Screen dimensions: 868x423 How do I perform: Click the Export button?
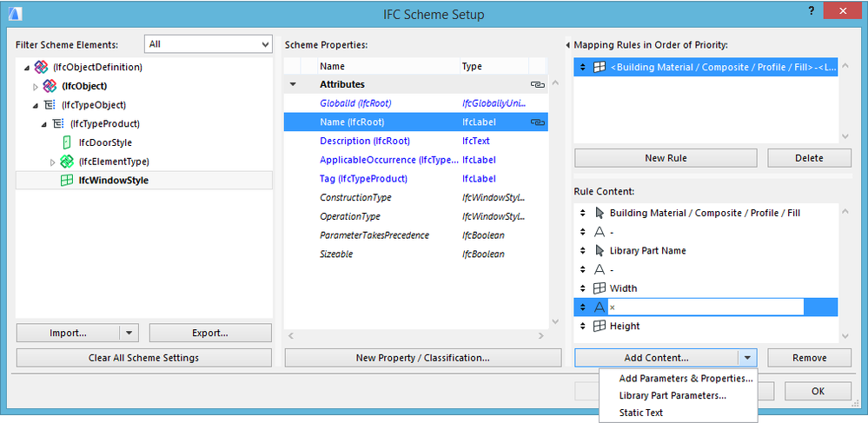coord(210,334)
